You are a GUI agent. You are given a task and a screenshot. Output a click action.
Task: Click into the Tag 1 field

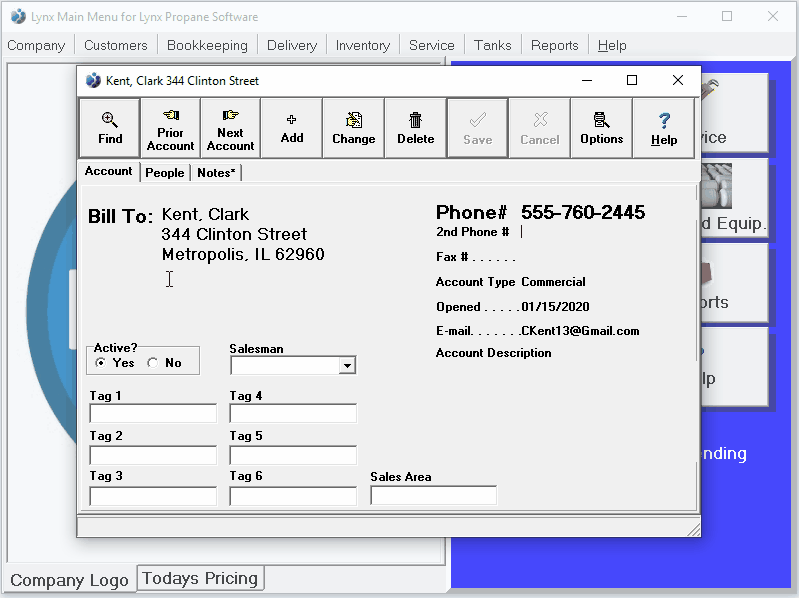coord(153,414)
